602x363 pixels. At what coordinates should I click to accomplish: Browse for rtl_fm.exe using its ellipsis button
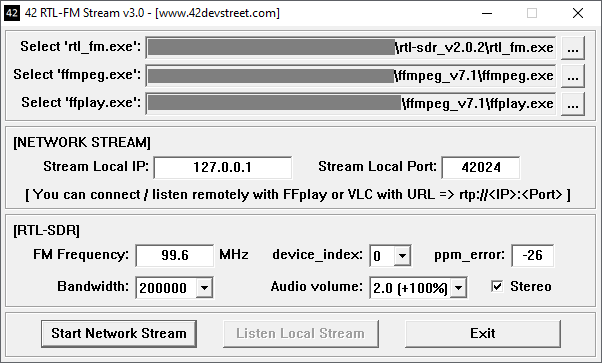coord(573,48)
